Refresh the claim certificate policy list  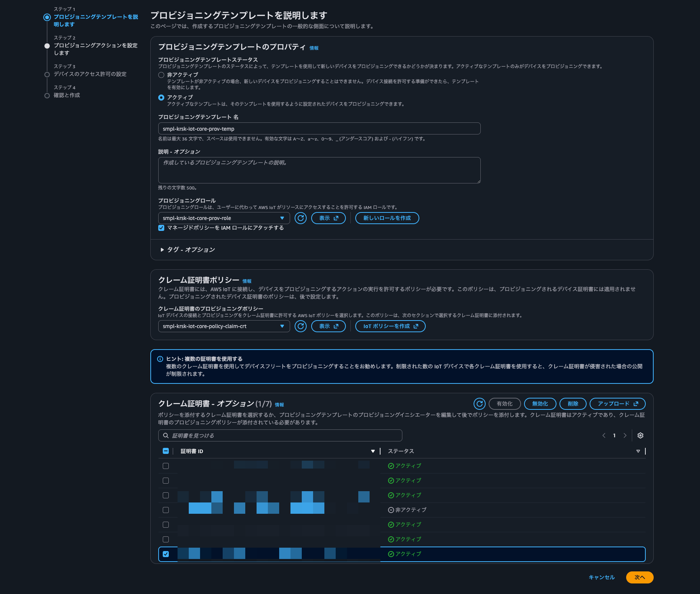(300, 326)
